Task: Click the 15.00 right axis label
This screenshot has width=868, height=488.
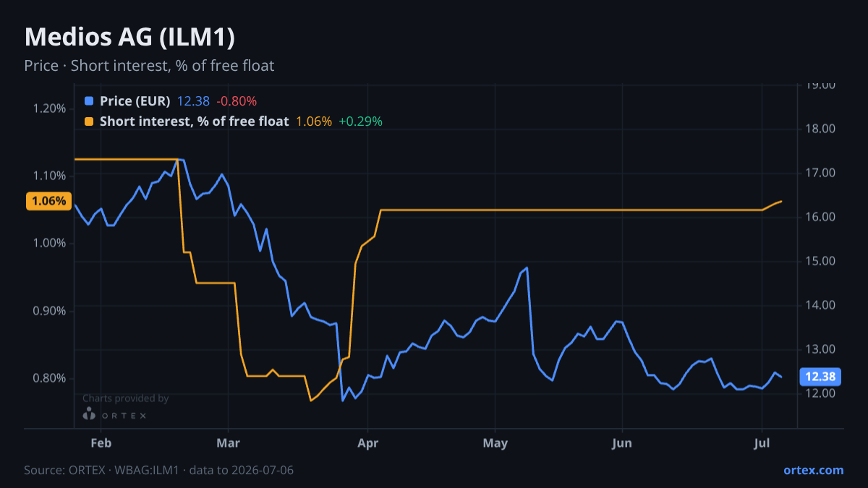Action: coord(820,262)
